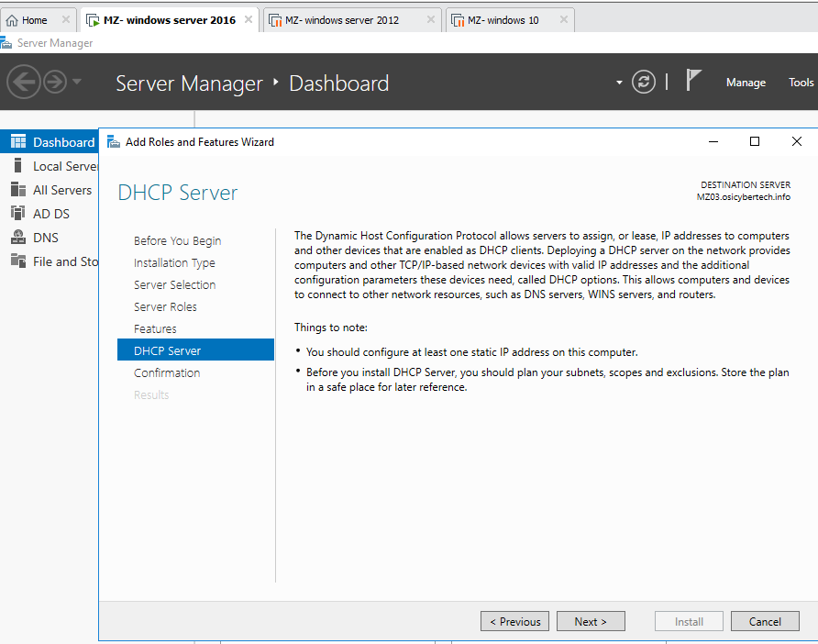
Task: Close the windows server 2016 tab
Action: (x=249, y=19)
